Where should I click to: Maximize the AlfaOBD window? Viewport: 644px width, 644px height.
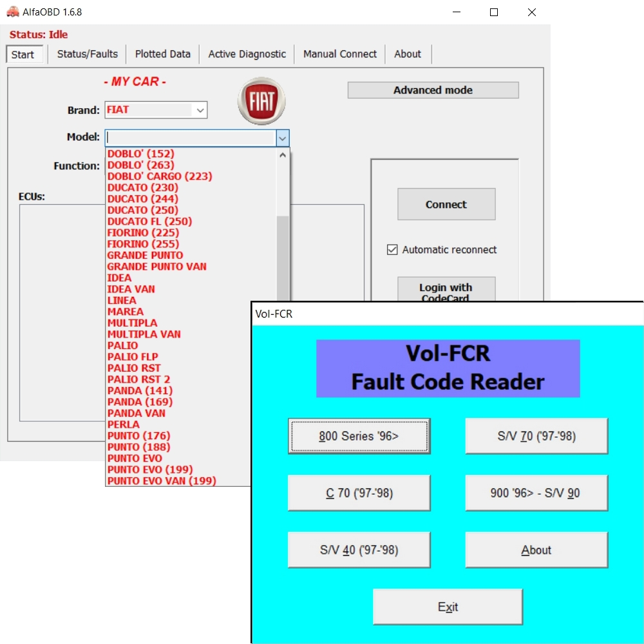coord(494,12)
